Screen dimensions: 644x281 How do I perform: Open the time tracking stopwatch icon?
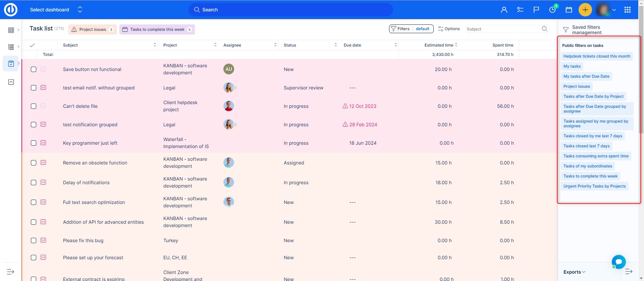tap(552, 10)
